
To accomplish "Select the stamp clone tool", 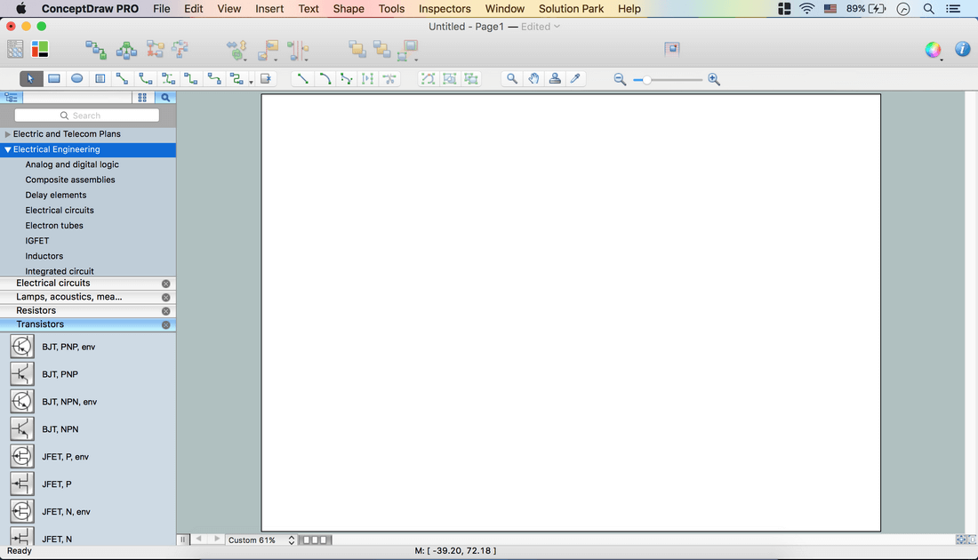I will pyautogui.click(x=555, y=79).
